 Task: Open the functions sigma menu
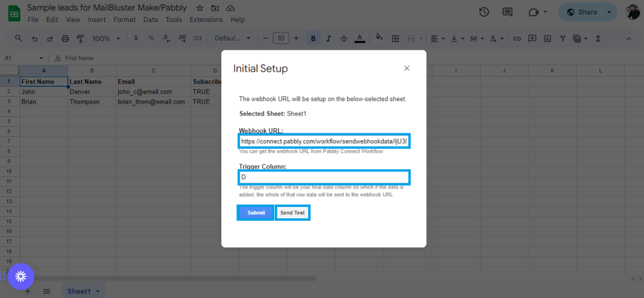click(x=598, y=38)
